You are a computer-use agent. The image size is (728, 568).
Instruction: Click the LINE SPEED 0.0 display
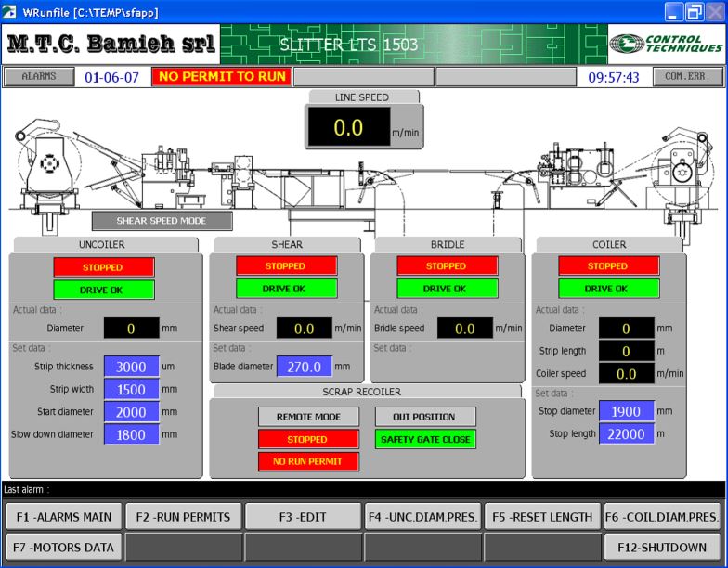point(349,127)
